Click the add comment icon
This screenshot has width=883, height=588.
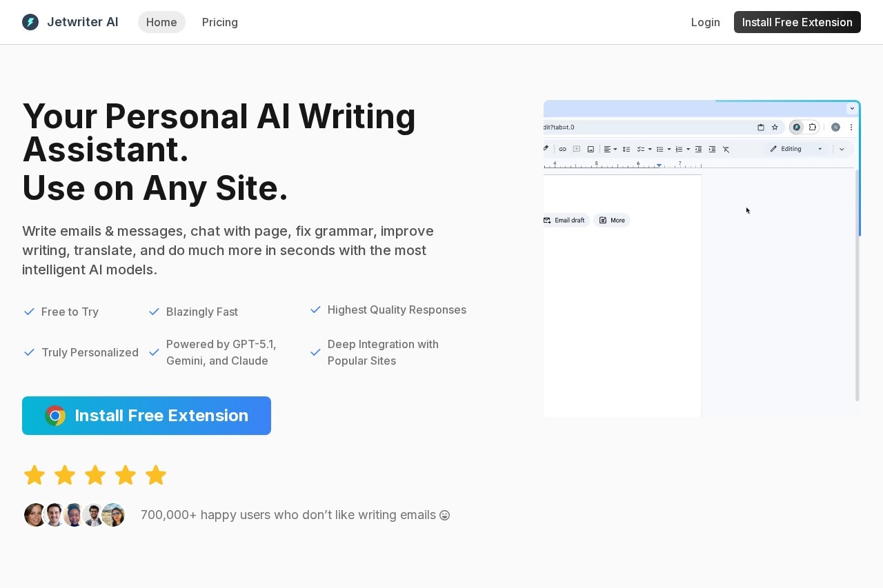click(577, 149)
